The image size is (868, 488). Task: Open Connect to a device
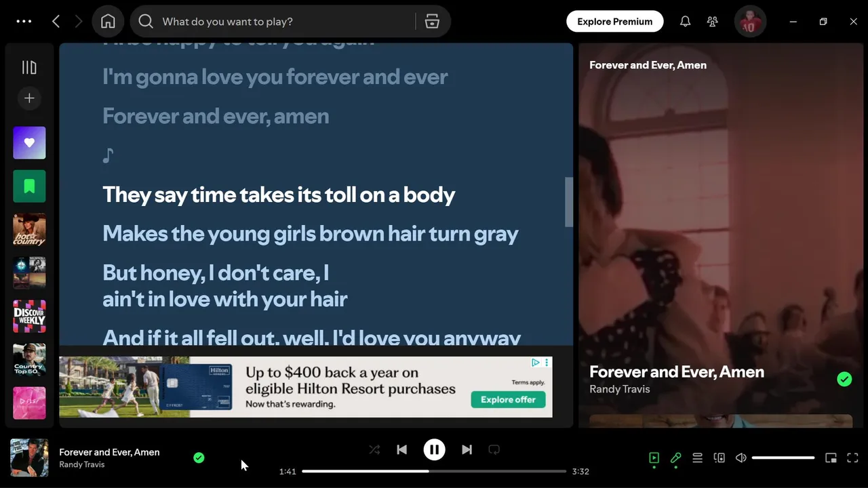tap(719, 458)
